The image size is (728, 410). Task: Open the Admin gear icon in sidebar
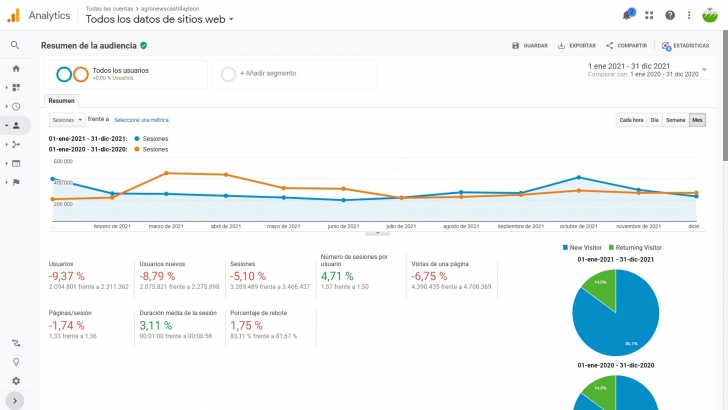[x=16, y=381]
